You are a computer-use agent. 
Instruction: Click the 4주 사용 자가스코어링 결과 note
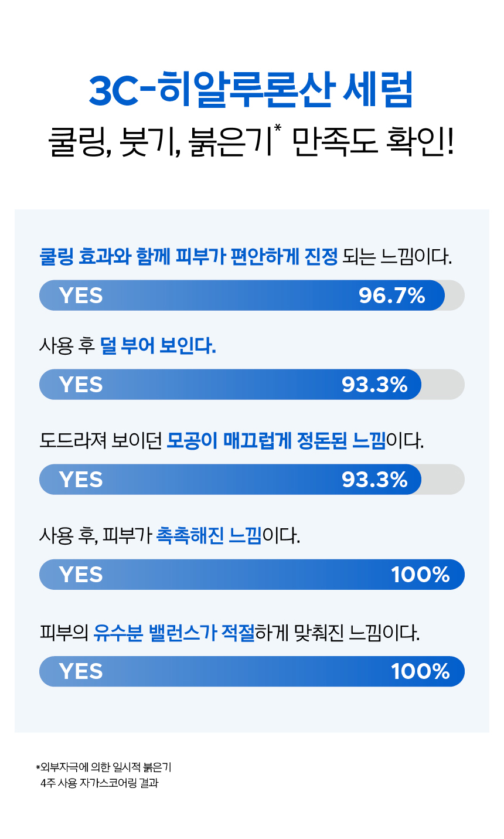tap(100, 783)
